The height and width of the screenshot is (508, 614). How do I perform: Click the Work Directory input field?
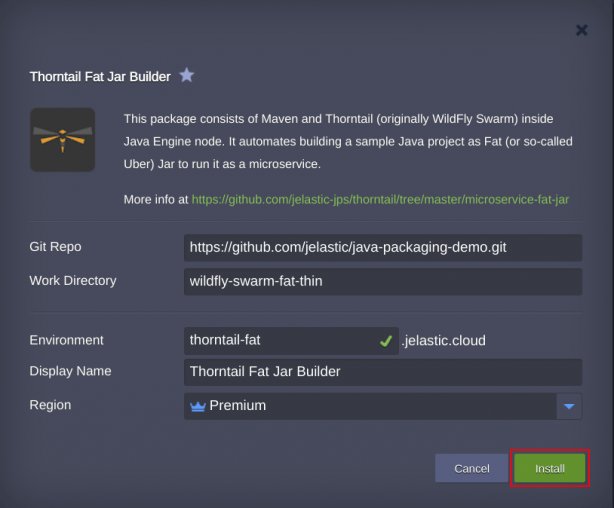tap(383, 281)
